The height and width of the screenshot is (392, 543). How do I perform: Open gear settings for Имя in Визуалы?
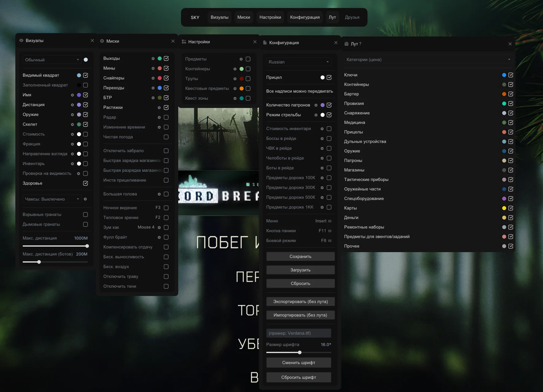tap(72, 95)
